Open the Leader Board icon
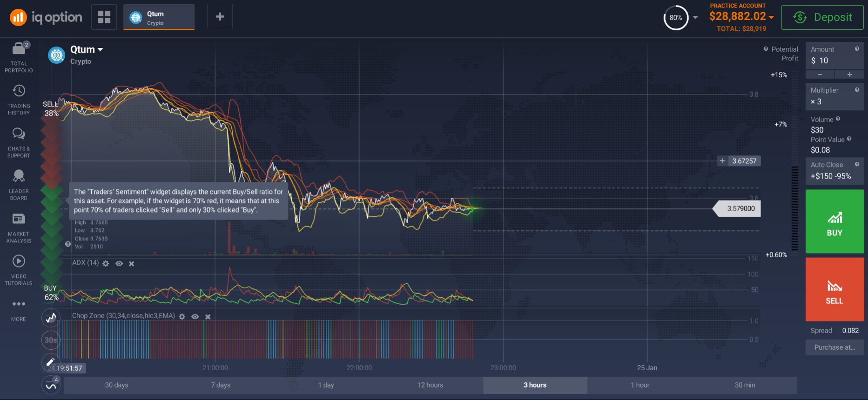Viewport: 868px width, 400px height. tap(19, 176)
